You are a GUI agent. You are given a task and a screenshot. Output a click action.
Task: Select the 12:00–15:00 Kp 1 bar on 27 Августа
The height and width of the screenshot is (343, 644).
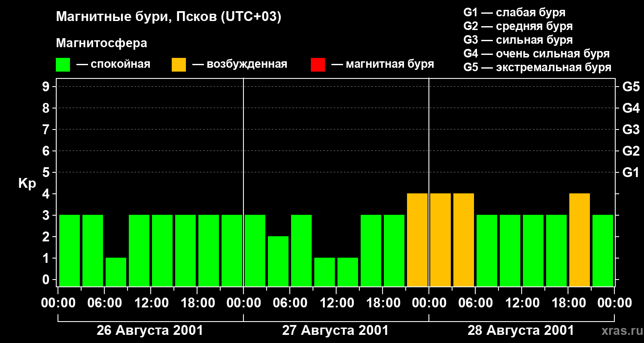click(x=348, y=272)
